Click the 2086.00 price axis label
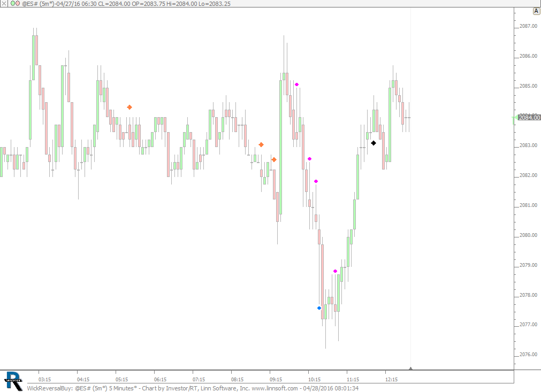 tap(528, 56)
